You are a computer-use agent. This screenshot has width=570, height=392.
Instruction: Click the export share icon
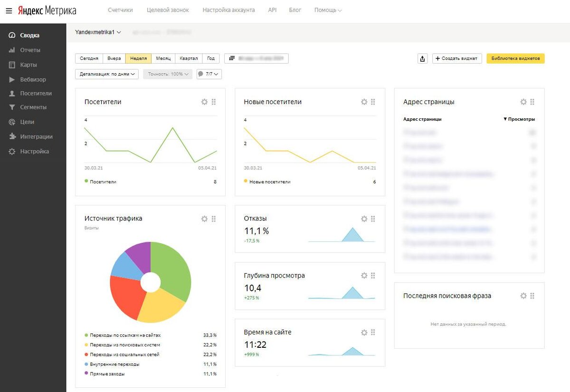(422, 58)
